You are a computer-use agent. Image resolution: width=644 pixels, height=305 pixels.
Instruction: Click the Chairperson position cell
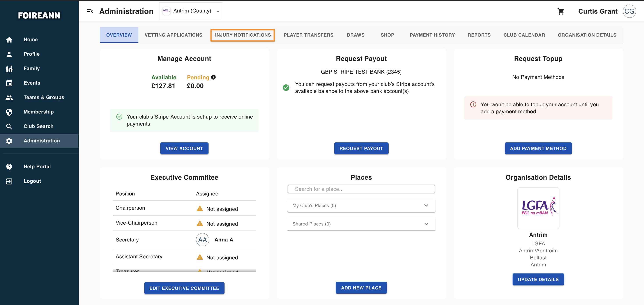(130, 208)
